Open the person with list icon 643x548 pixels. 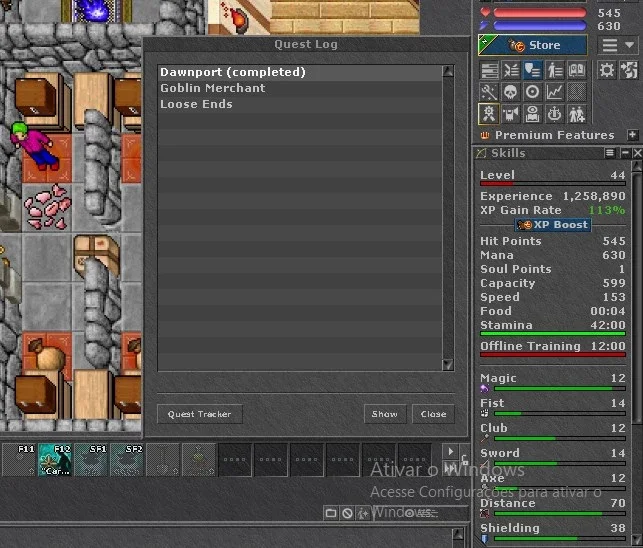coord(554,71)
